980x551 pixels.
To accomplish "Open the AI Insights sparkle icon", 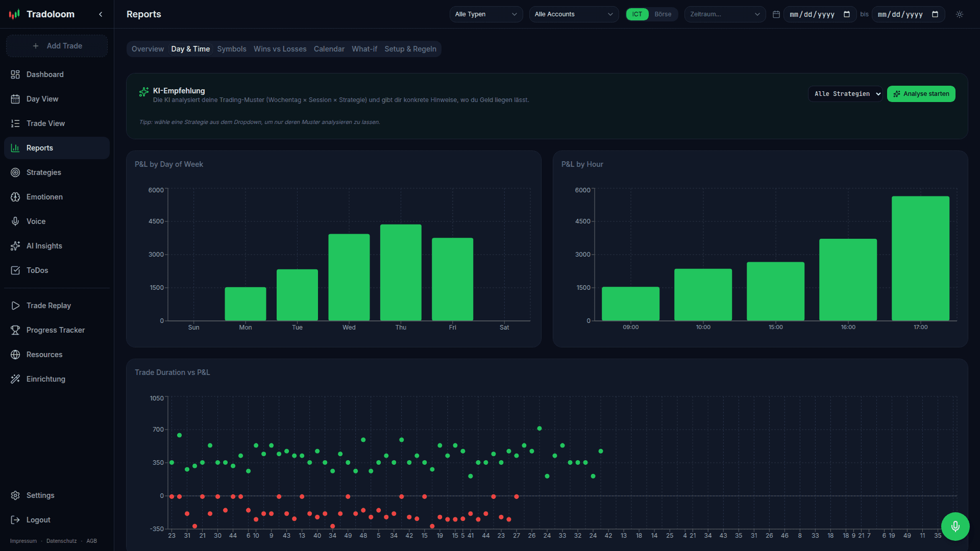I will [15, 246].
